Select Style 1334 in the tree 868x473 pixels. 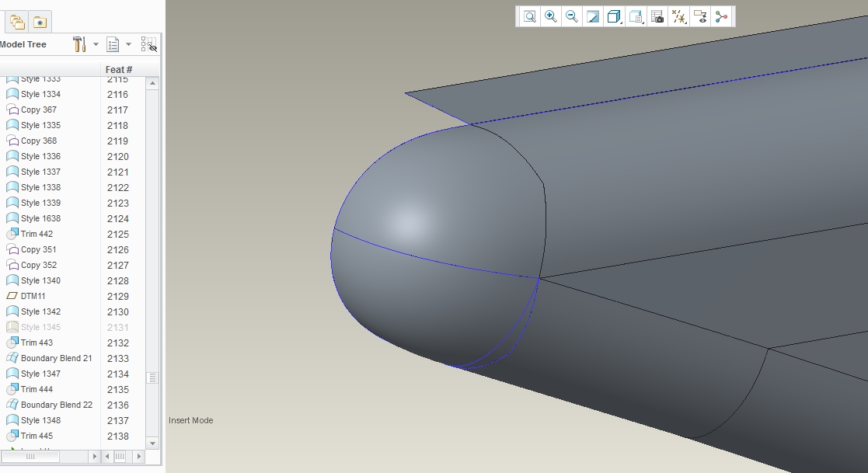(x=40, y=94)
